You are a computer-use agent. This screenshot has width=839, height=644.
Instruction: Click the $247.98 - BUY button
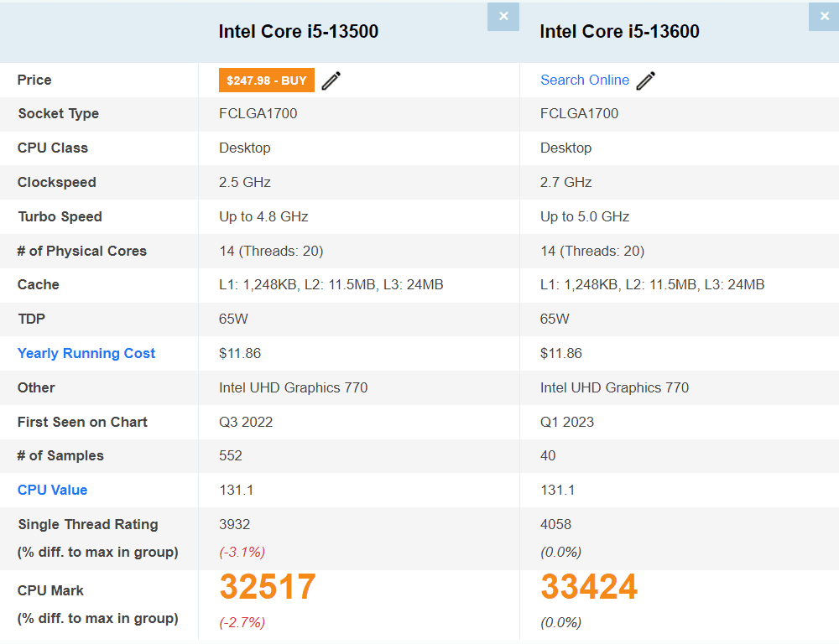(x=267, y=80)
